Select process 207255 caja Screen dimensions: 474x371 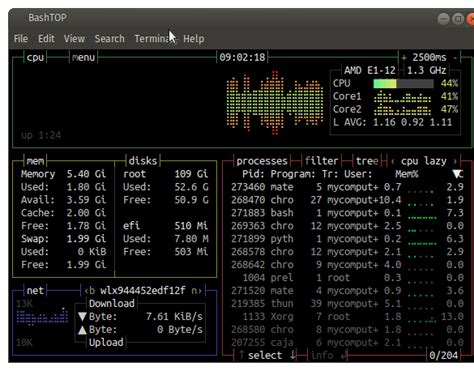pyautogui.click(x=347, y=343)
